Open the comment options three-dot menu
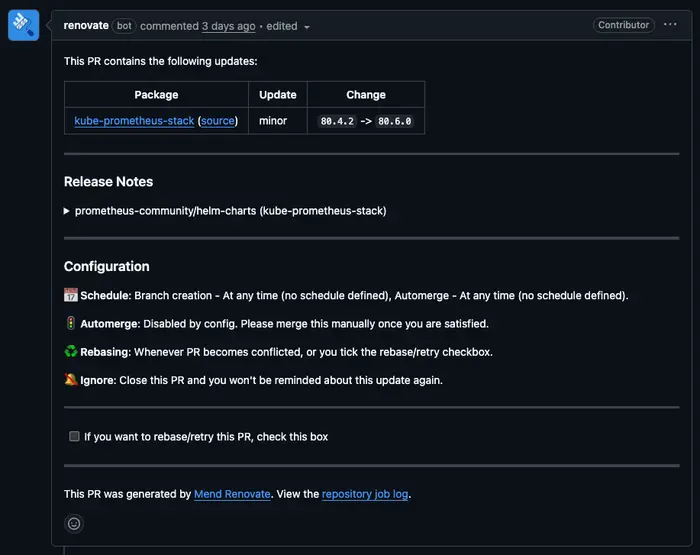The image size is (700, 555). (670, 25)
